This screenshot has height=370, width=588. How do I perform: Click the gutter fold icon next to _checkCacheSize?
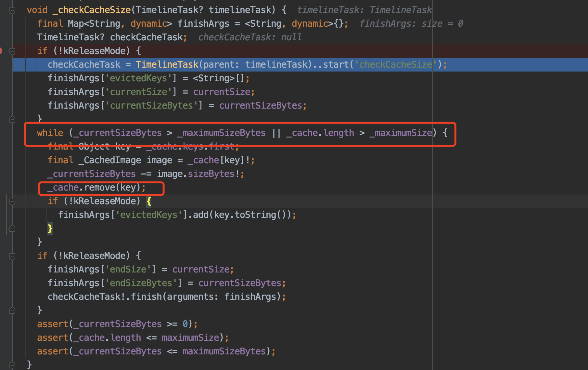pyautogui.click(x=12, y=10)
